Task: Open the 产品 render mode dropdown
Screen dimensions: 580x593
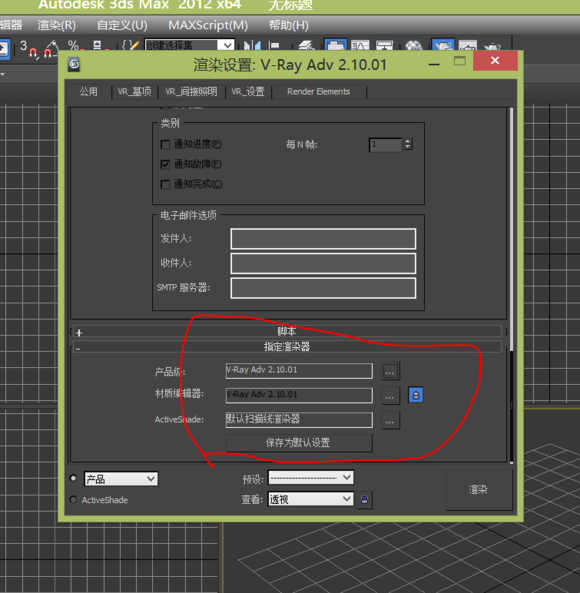Action: pos(121,479)
